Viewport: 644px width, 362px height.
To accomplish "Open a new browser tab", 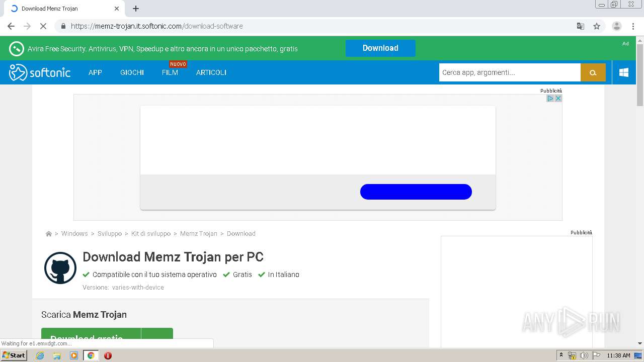I will click(x=136, y=9).
